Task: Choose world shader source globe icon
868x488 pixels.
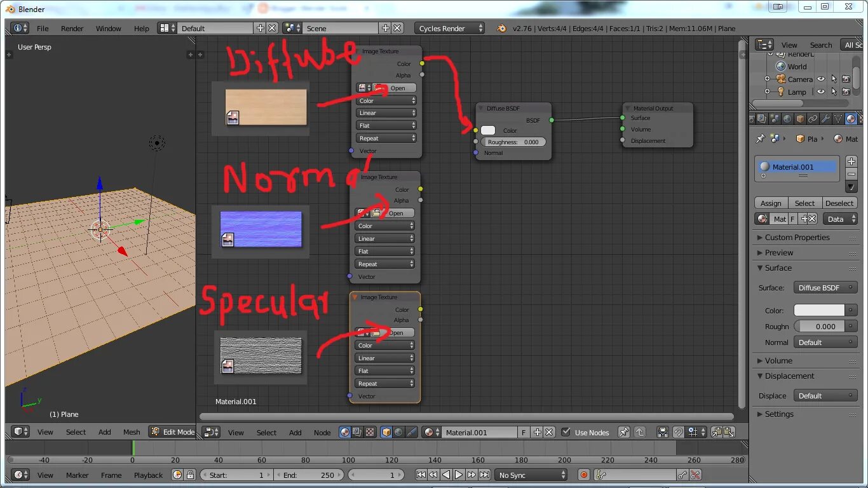Action: click(x=399, y=432)
